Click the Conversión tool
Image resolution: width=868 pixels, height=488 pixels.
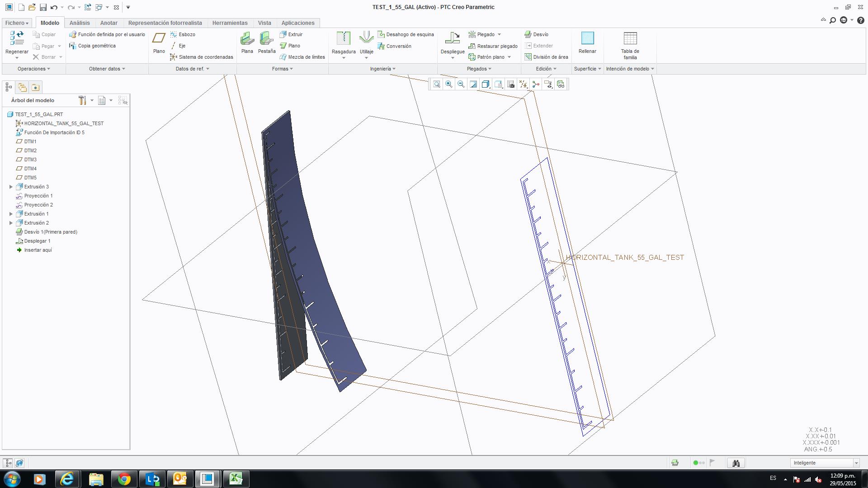click(x=394, y=46)
